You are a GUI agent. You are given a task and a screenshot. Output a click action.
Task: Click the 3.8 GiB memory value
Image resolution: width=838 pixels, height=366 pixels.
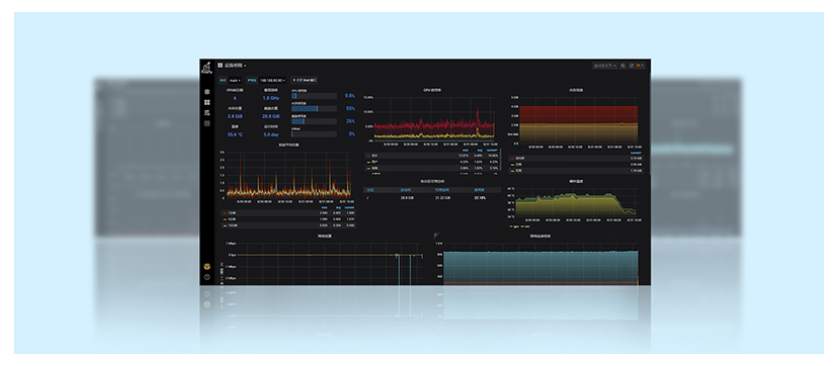235,116
